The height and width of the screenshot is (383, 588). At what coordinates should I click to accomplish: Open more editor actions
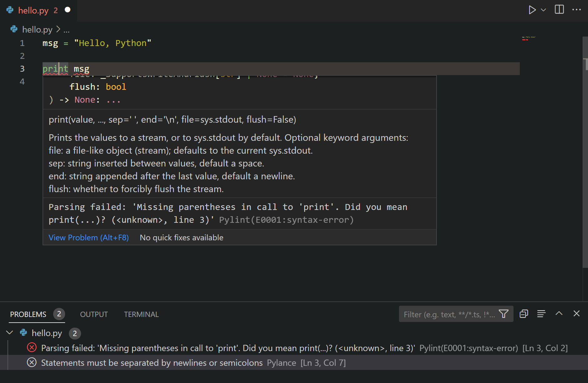coord(577,10)
